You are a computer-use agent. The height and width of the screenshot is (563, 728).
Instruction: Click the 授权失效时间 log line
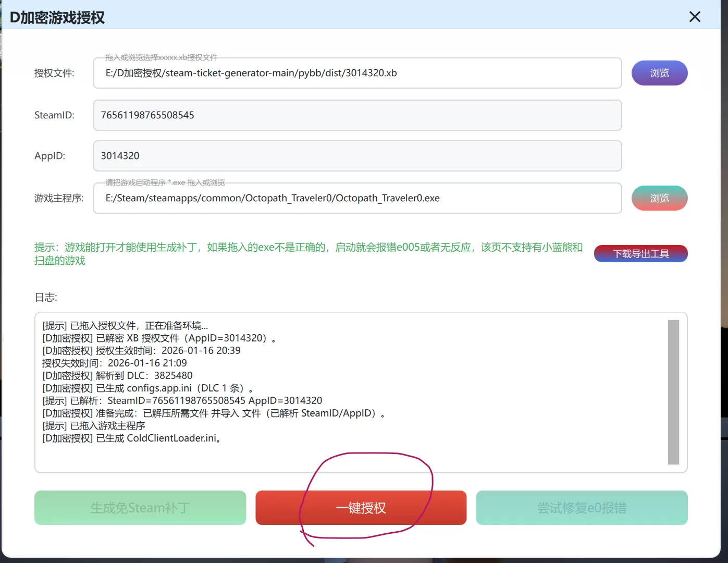tap(115, 363)
